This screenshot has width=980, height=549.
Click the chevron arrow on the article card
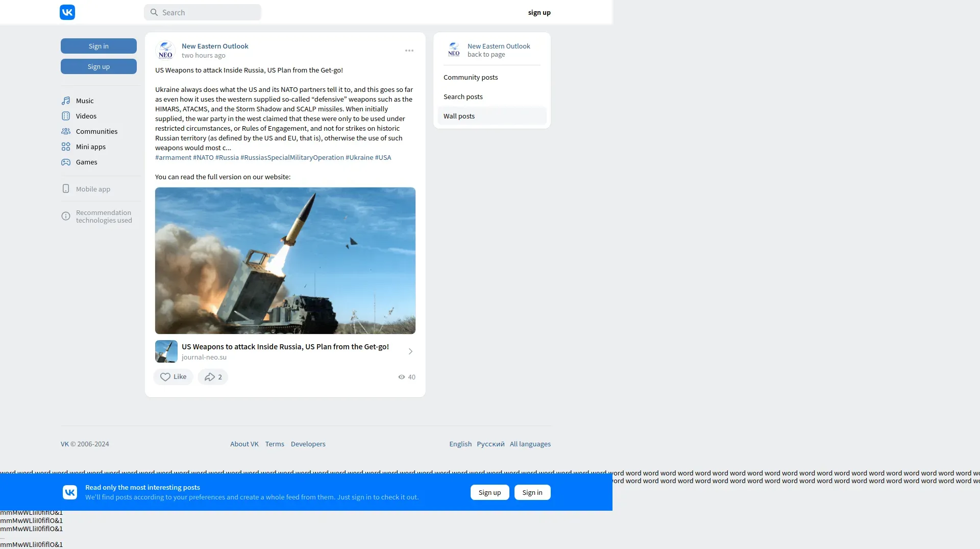pyautogui.click(x=410, y=351)
